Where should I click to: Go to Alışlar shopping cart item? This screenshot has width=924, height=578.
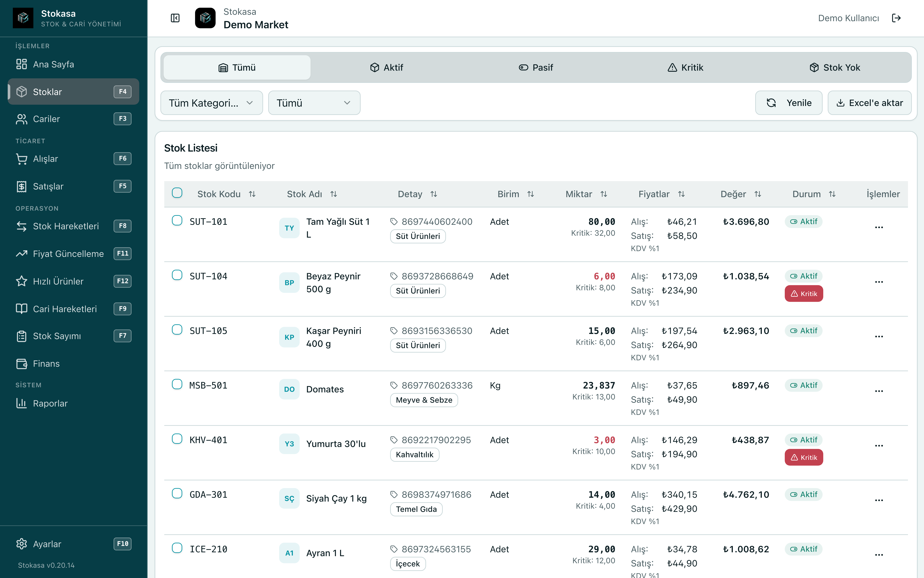[x=73, y=159]
